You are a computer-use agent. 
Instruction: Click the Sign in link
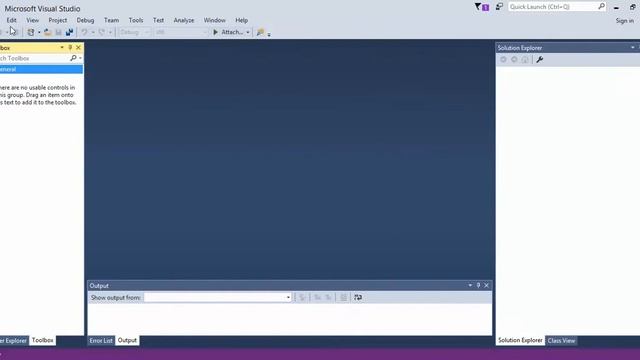(x=624, y=21)
